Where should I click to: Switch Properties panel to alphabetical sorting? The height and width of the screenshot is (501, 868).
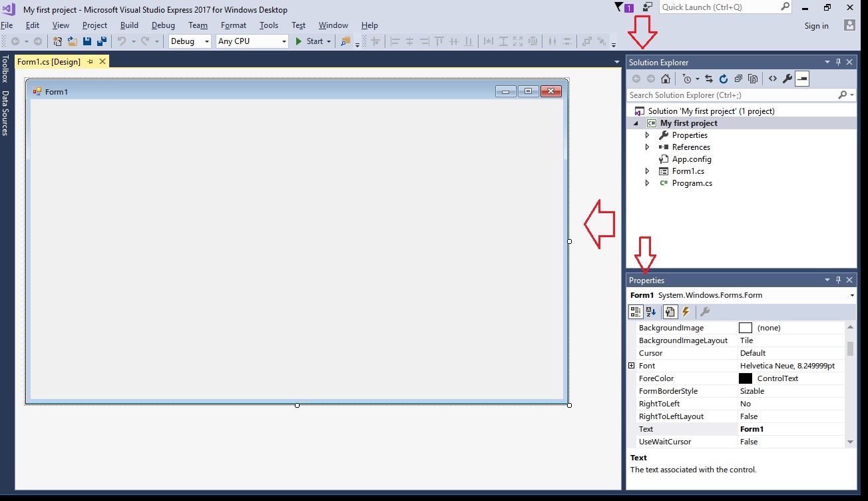pos(650,311)
